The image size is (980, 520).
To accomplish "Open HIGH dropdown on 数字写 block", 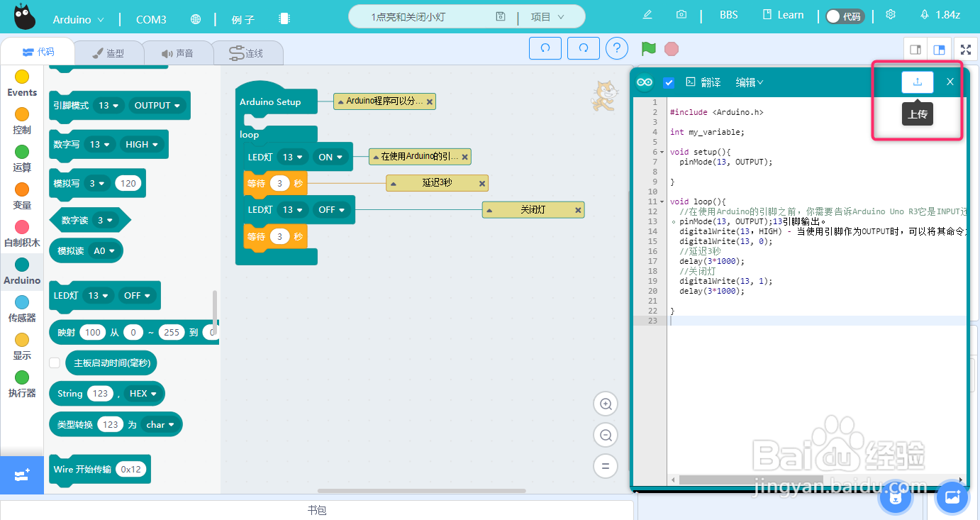I will coord(141,145).
